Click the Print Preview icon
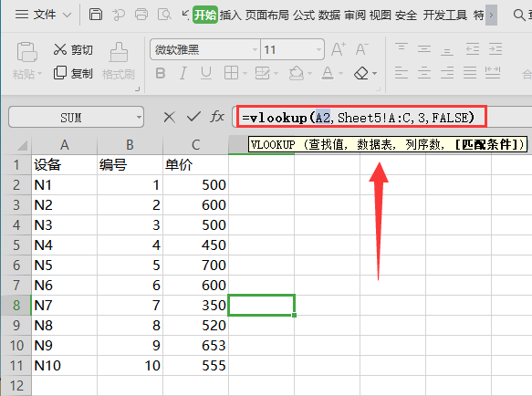The image size is (532, 396). [164, 15]
